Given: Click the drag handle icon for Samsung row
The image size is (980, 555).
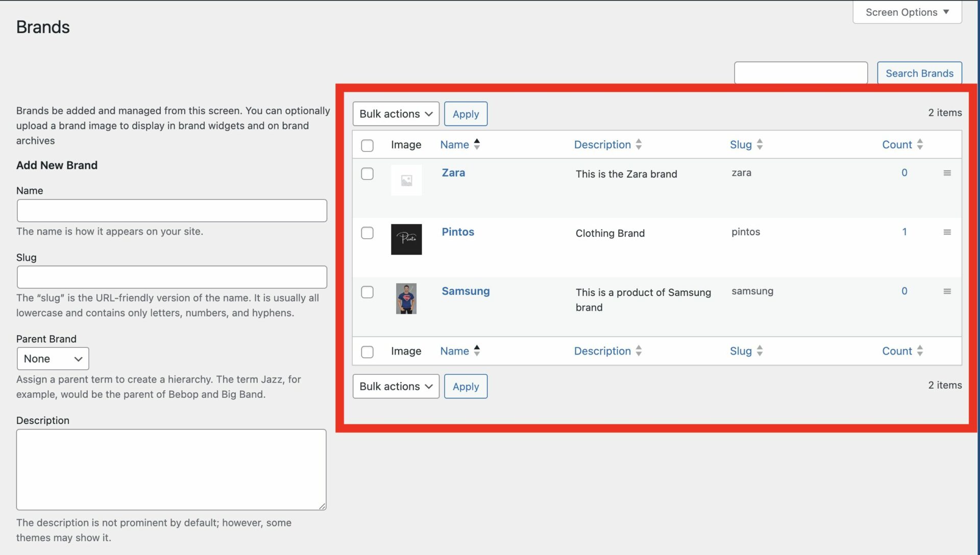Looking at the screenshot, I should (x=947, y=291).
